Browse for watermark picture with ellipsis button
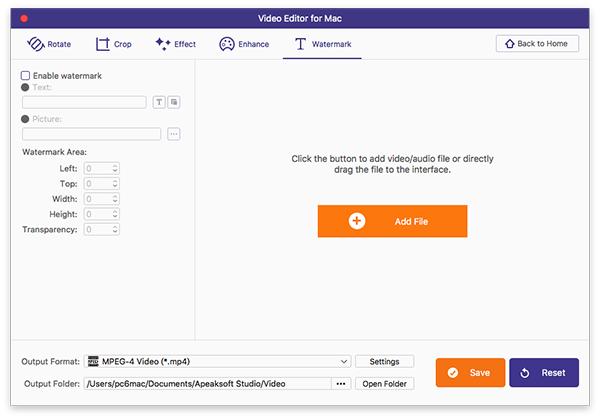 click(174, 134)
